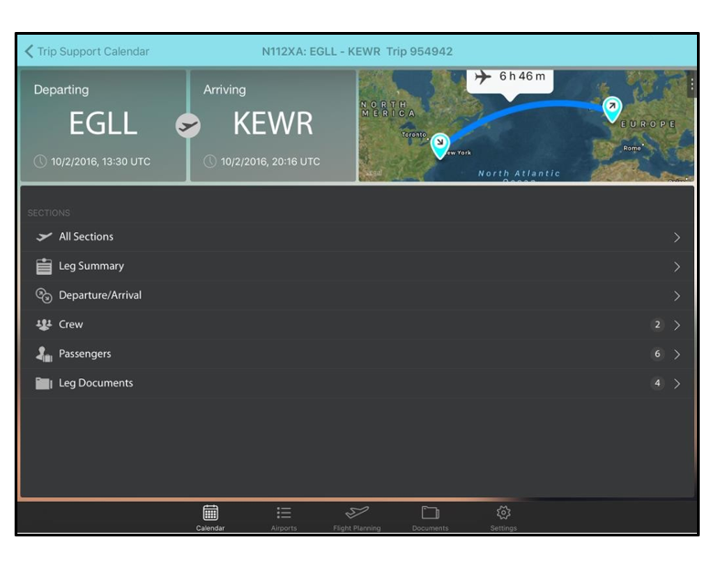The width and height of the screenshot is (728, 562).
Task: Open the Settings gear tab
Action: click(x=503, y=515)
